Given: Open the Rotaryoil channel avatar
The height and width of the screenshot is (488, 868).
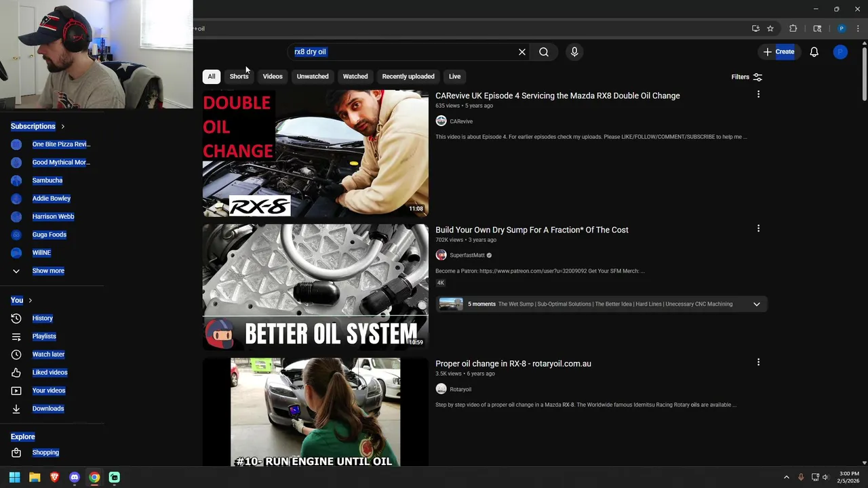Looking at the screenshot, I should [441, 388].
